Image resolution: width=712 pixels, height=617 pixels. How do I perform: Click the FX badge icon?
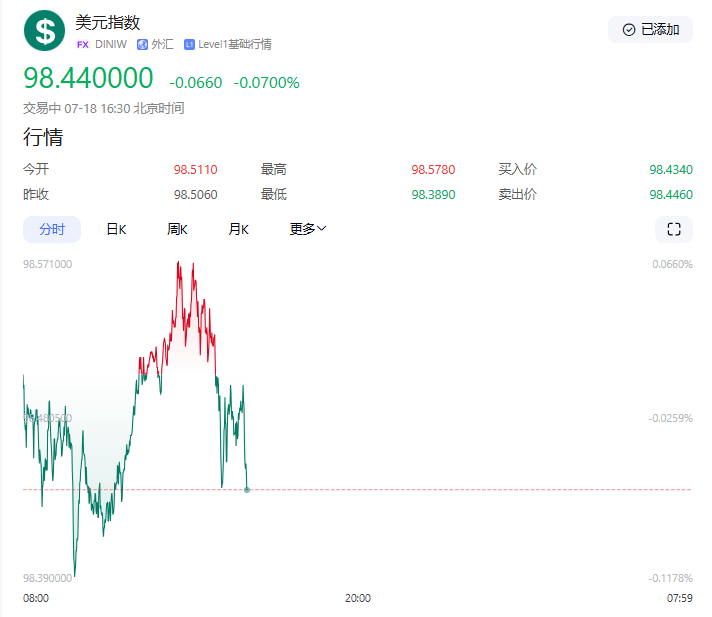click(x=83, y=44)
